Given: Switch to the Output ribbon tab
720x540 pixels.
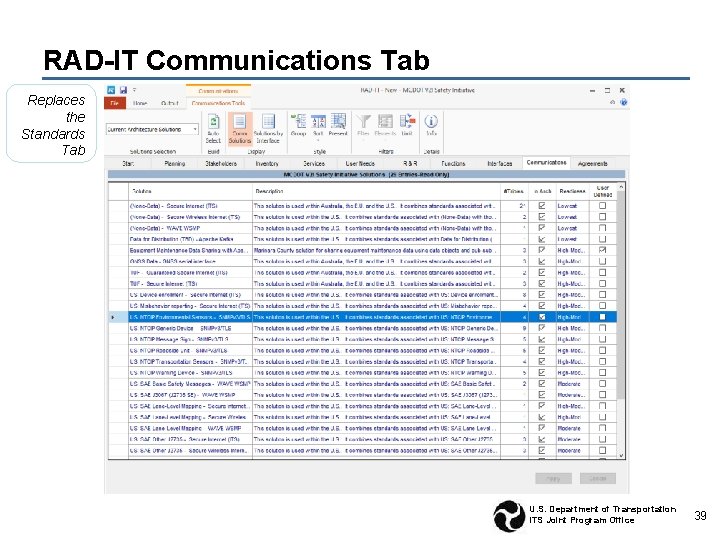Looking at the screenshot, I should pyautogui.click(x=169, y=103).
